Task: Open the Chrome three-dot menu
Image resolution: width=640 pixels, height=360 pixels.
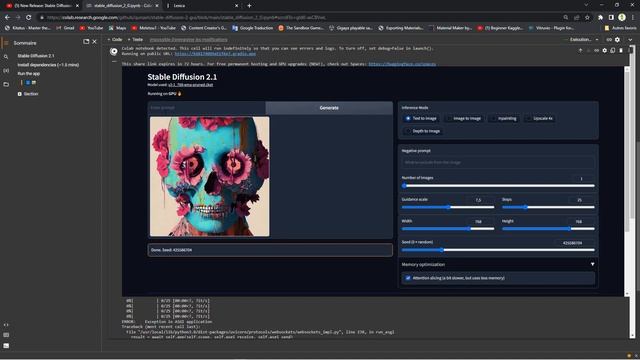Action: (633, 18)
